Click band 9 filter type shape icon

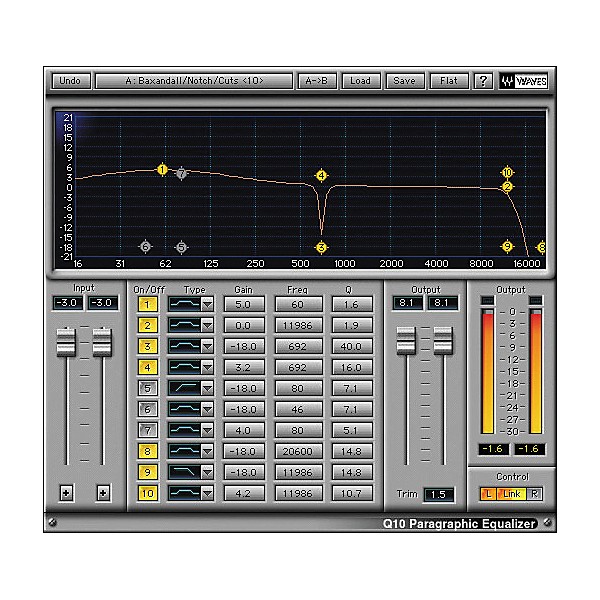point(184,472)
